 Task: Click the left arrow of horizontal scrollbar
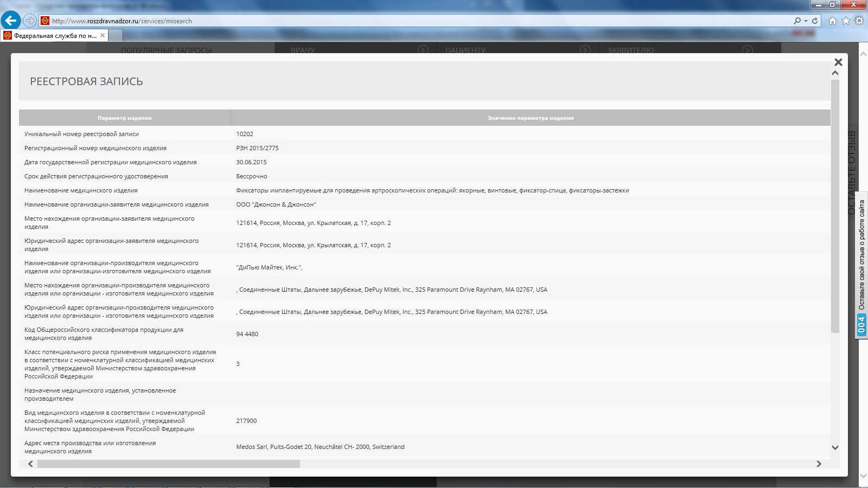[30, 464]
